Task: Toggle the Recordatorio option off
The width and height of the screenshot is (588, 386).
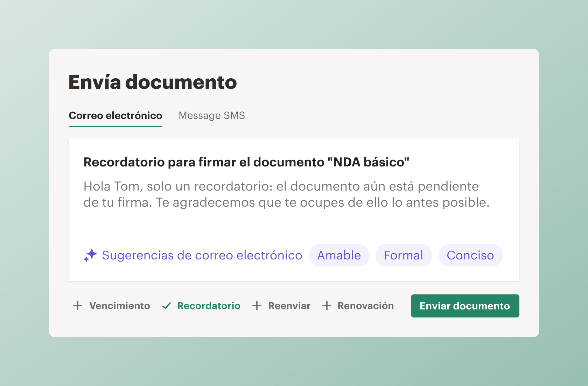Action: pos(201,306)
